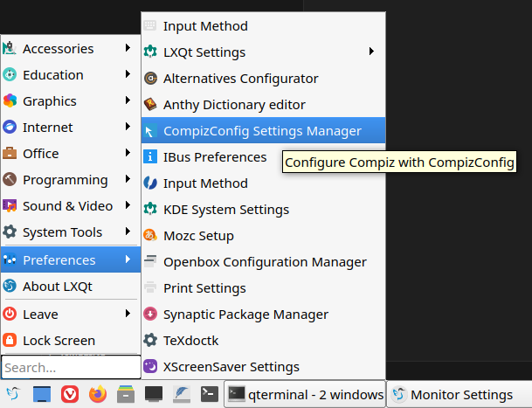Click into the menu Search field
The width and height of the screenshot is (532, 408).
click(x=71, y=367)
